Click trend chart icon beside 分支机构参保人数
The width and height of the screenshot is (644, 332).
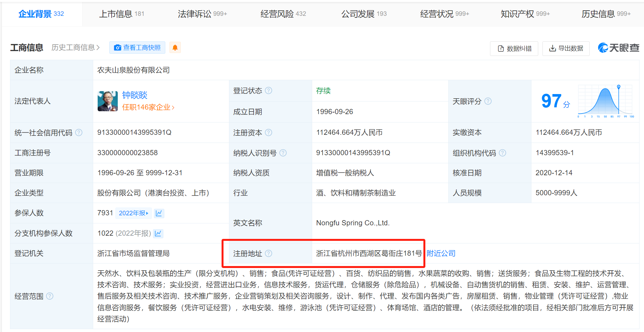[158, 233]
